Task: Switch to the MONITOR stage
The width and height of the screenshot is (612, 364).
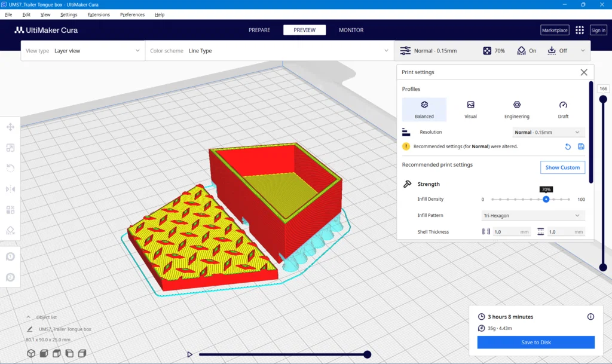Action: coord(351,30)
